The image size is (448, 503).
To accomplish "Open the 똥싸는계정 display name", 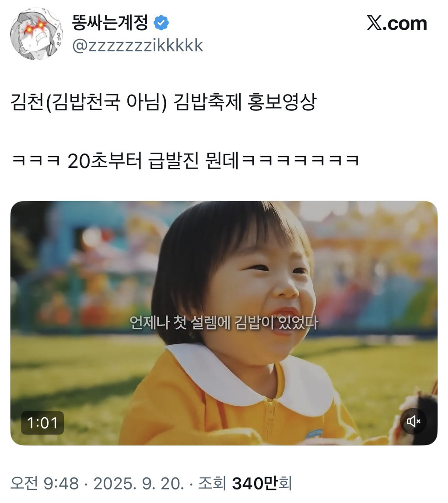I will pyautogui.click(x=110, y=23).
